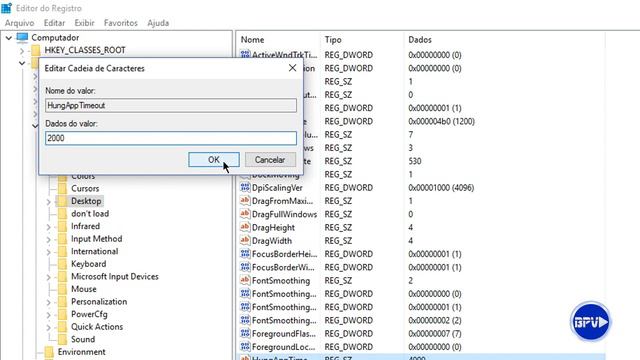Select the DragWidth value name
This screenshot has height=360, width=640.
tap(272, 241)
